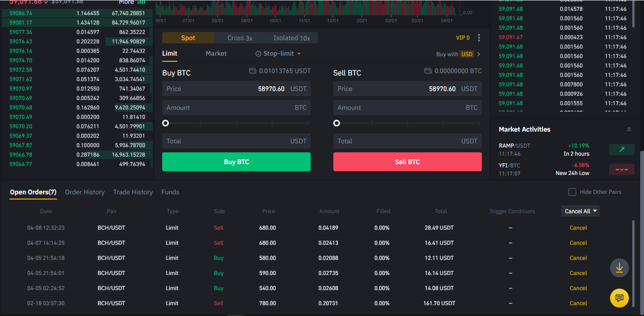Select the Open Orders(7) tab
The width and height of the screenshot is (644, 316).
point(33,192)
